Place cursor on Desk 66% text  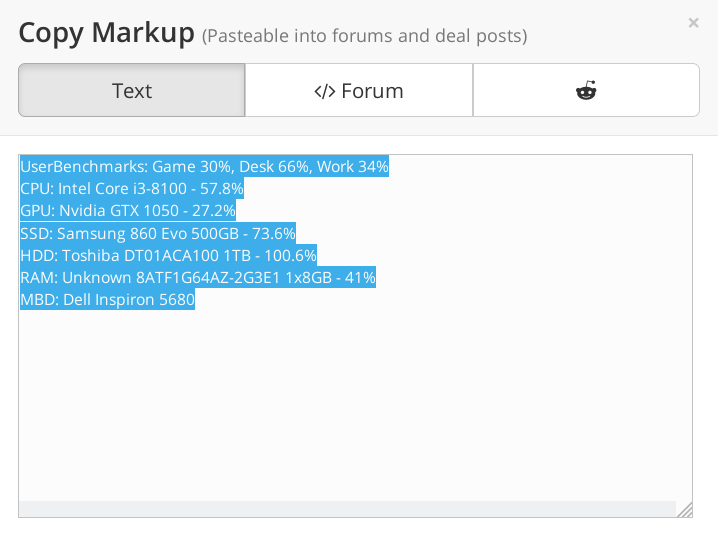pos(274,166)
